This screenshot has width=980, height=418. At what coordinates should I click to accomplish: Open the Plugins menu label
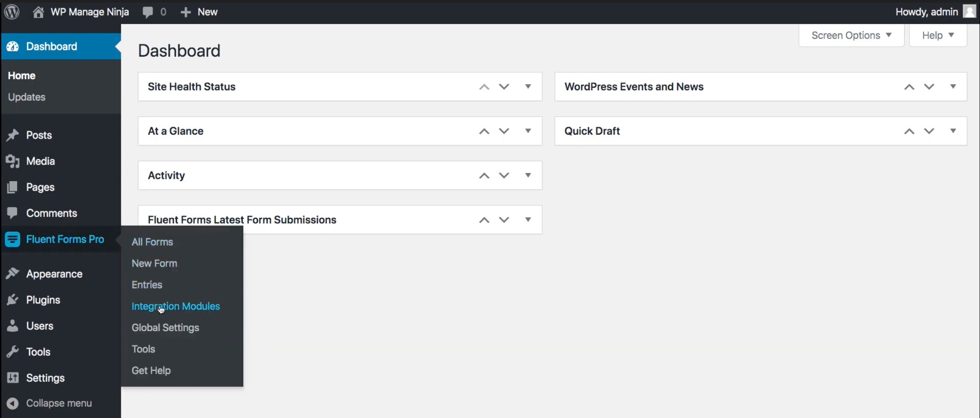click(43, 300)
